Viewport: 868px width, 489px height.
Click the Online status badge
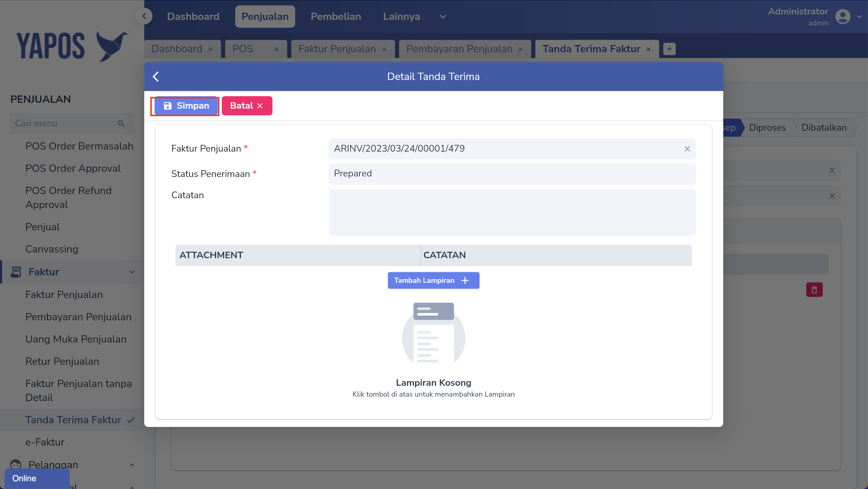point(37,479)
